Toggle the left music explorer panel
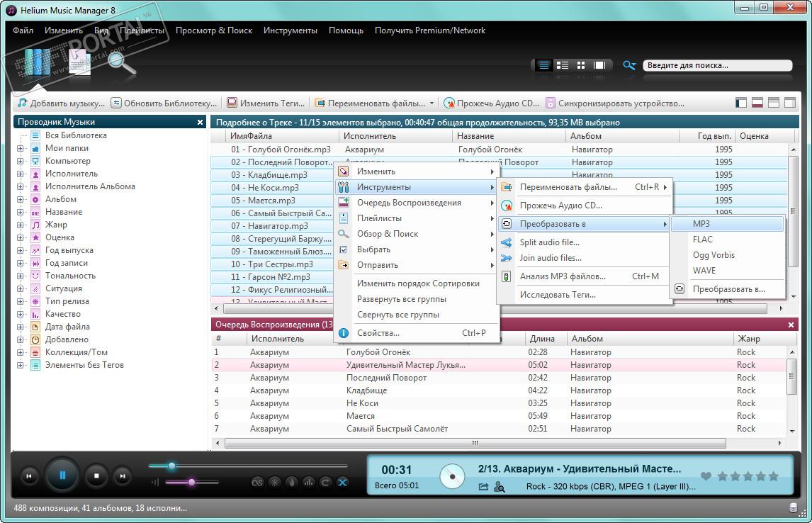This screenshot has height=523, width=812. 741,103
